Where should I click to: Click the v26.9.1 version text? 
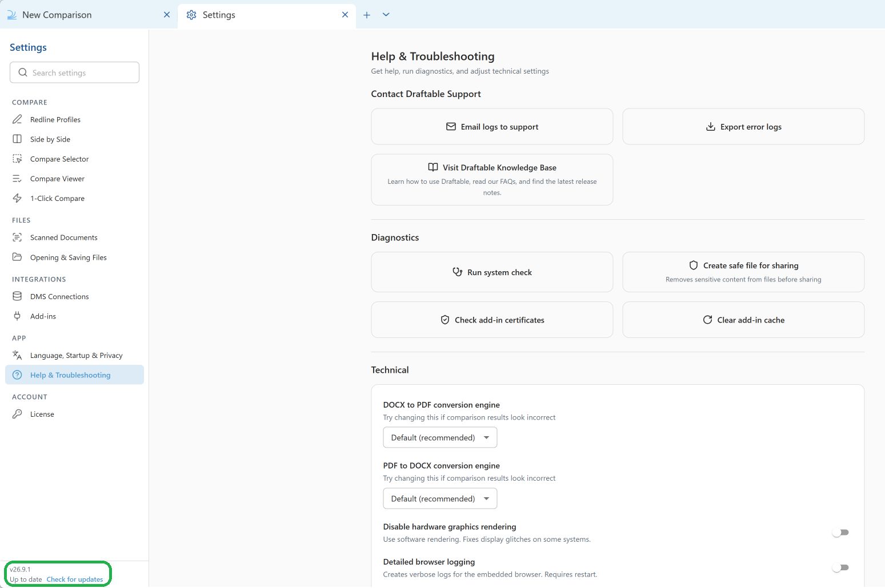click(x=20, y=569)
